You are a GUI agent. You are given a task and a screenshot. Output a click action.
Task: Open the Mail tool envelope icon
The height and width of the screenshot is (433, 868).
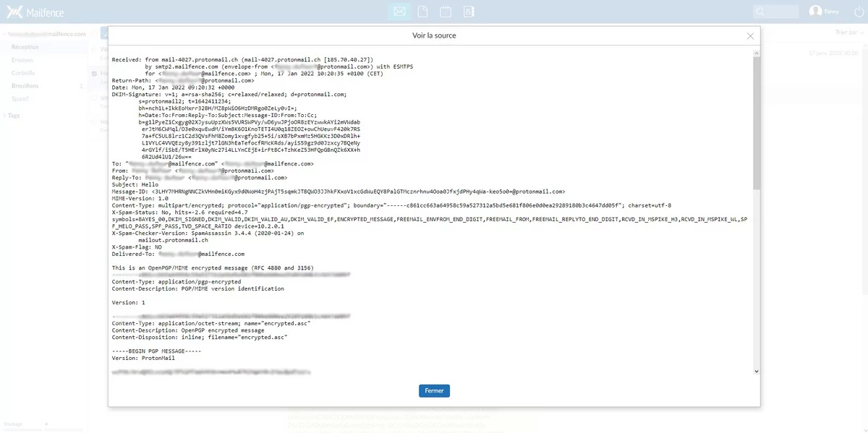(398, 12)
